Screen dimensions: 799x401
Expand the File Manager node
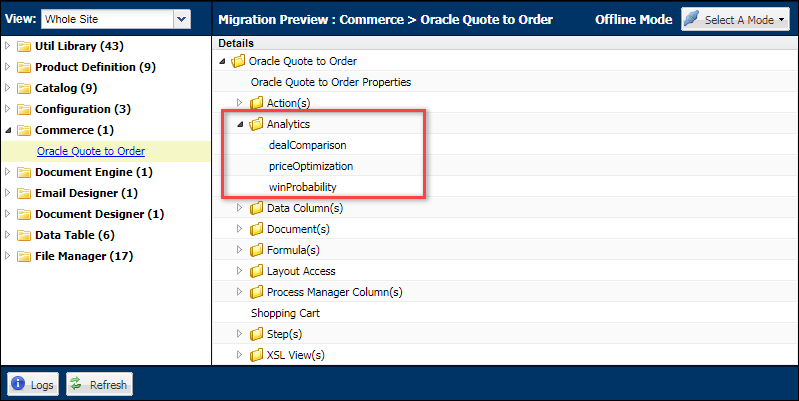click(8, 256)
